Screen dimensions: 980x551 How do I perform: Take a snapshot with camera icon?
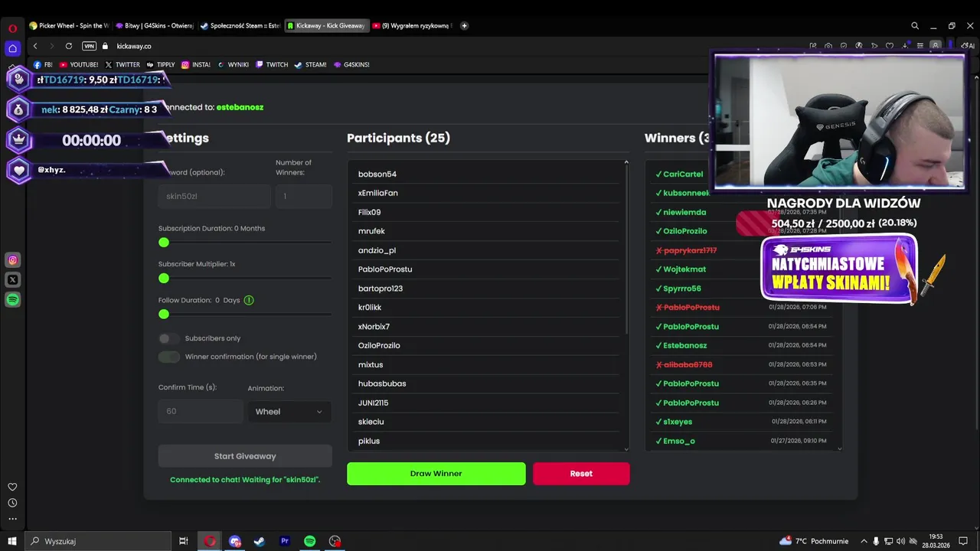(x=828, y=46)
